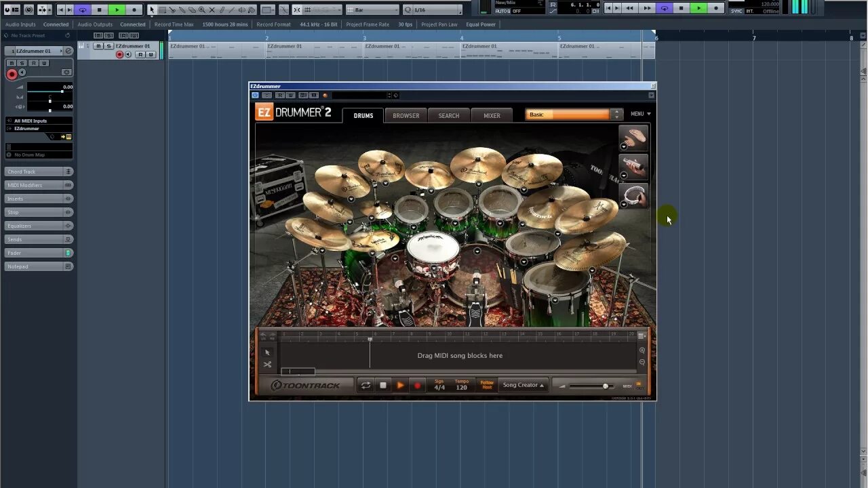Viewport: 868px width, 488px height.
Task: Switch to the SEARCH tab in EZdrummer
Action: coord(448,115)
